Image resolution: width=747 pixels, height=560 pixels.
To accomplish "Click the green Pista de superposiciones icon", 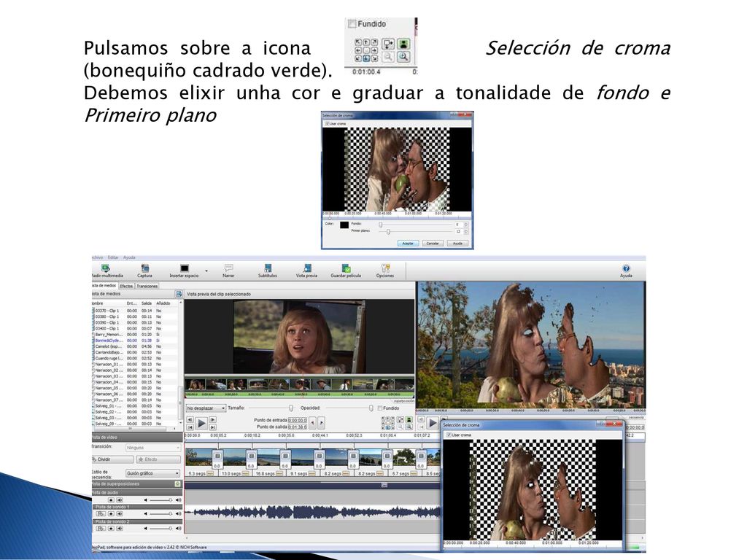I will pos(178,484).
